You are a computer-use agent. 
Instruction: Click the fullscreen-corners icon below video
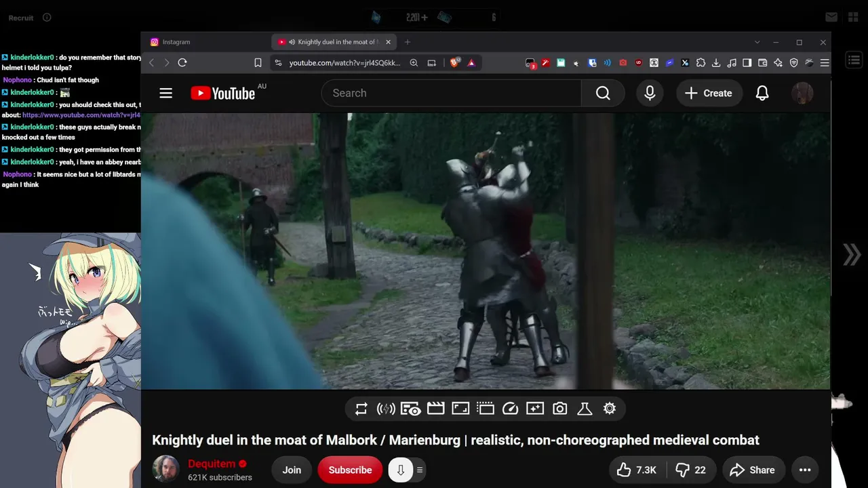[460, 409]
